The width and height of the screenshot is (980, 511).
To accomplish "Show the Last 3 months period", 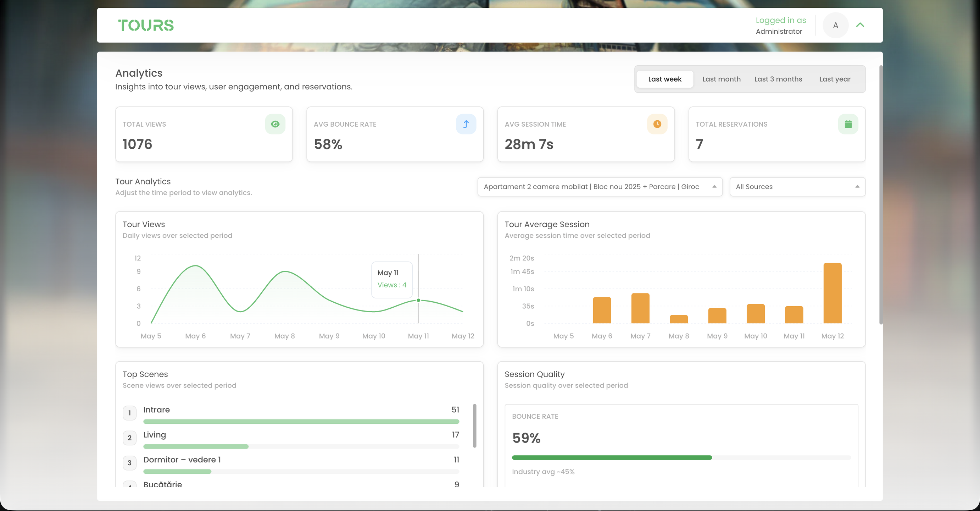I will (x=778, y=79).
